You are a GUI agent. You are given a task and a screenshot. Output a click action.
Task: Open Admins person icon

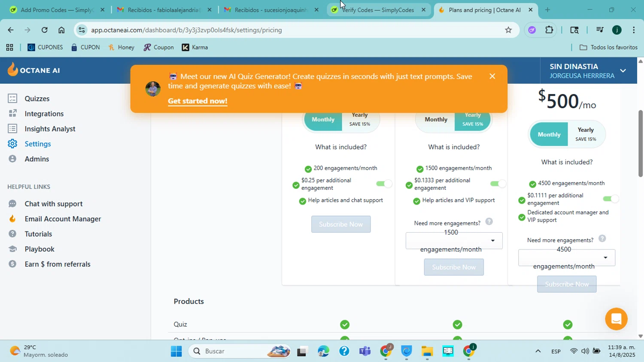pyautogui.click(x=12, y=158)
